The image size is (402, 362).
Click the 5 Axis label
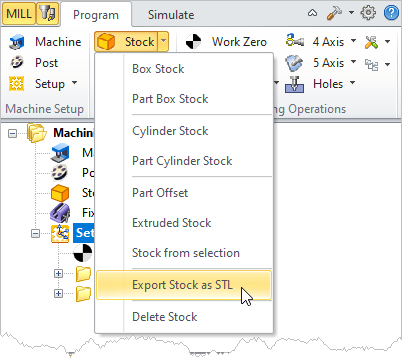tap(328, 63)
